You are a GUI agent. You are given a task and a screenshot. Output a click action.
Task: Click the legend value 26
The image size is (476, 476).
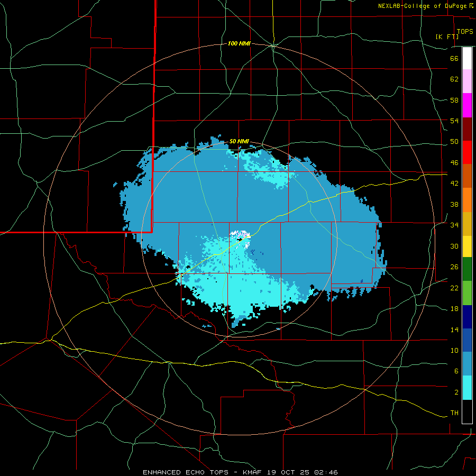point(454,267)
